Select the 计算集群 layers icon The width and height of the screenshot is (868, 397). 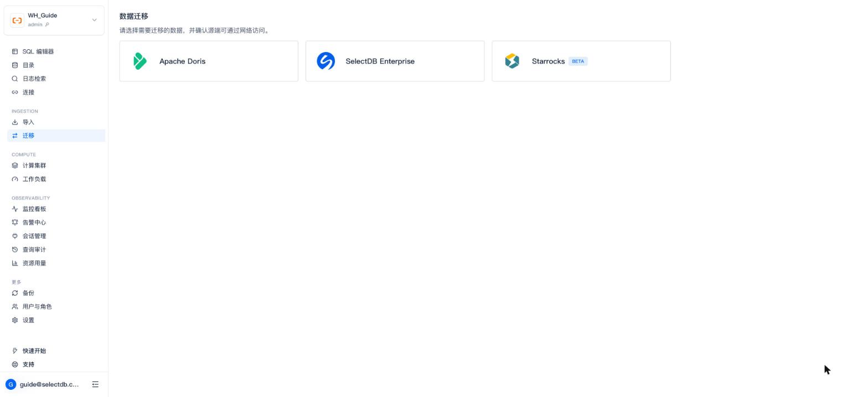click(x=15, y=165)
